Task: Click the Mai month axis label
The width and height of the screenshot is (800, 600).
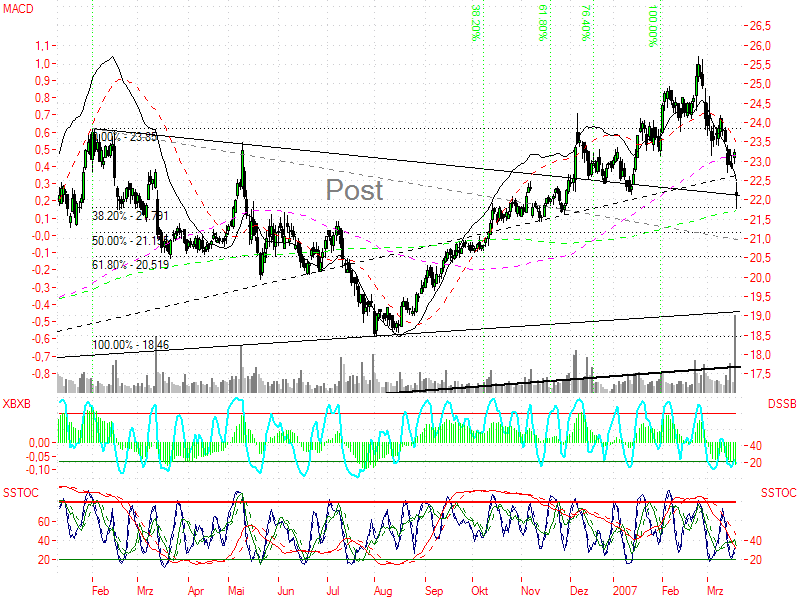Action: coord(238,591)
